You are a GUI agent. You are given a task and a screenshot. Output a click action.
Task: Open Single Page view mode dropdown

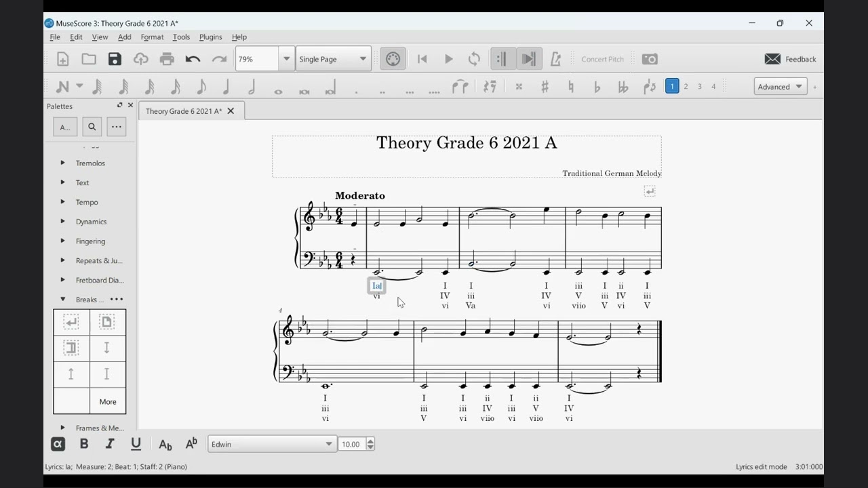pos(334,59)
